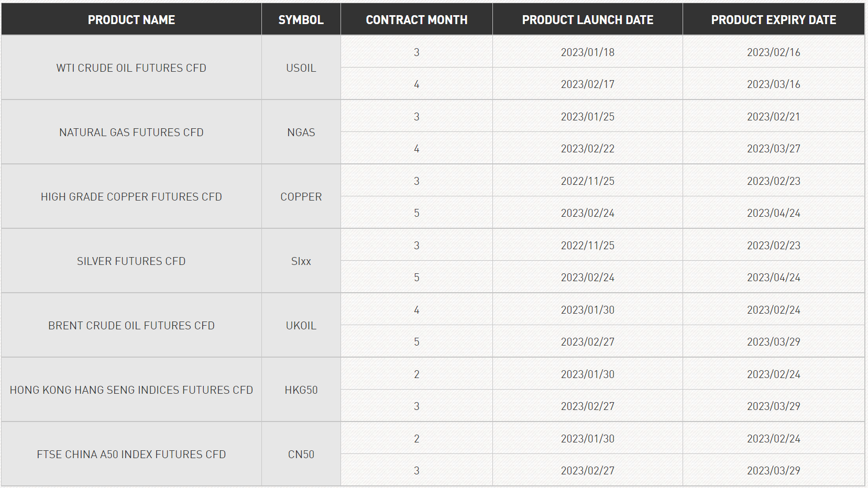
Task: Select BRENT CRUDE OIL FUTURES CFD cell
Action: pos(131,325)
